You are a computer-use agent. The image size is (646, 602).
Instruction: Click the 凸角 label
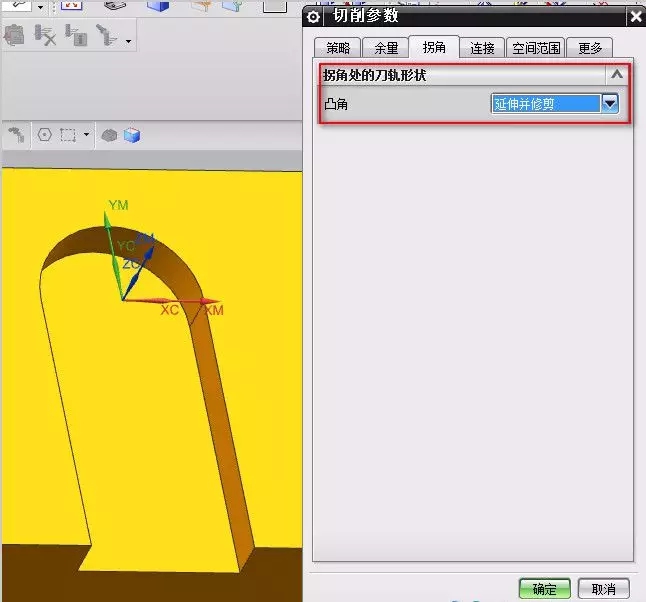[336, 104]
